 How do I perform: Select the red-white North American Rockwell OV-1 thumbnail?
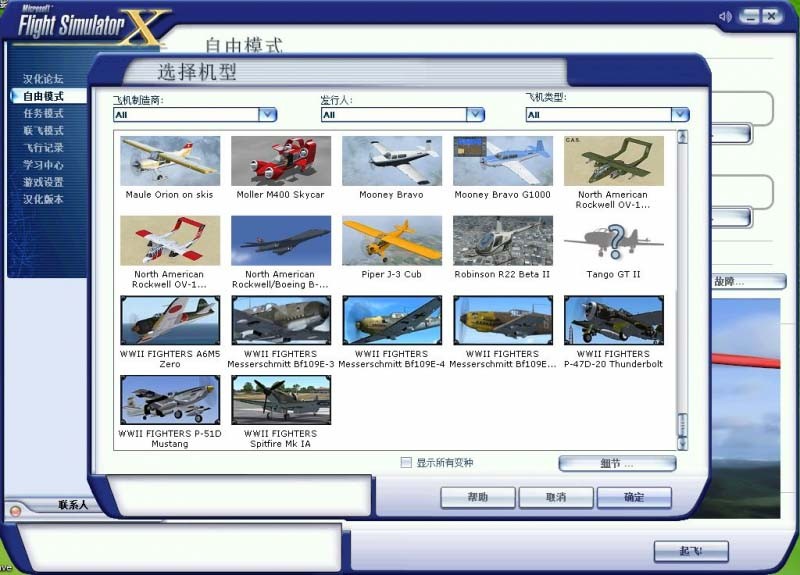(170, 240)
